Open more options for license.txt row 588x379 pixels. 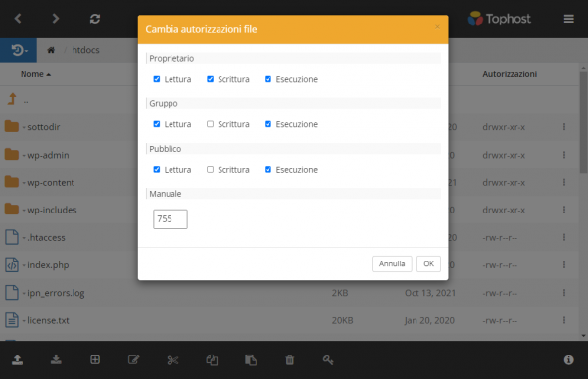click(x=564, y=320)
